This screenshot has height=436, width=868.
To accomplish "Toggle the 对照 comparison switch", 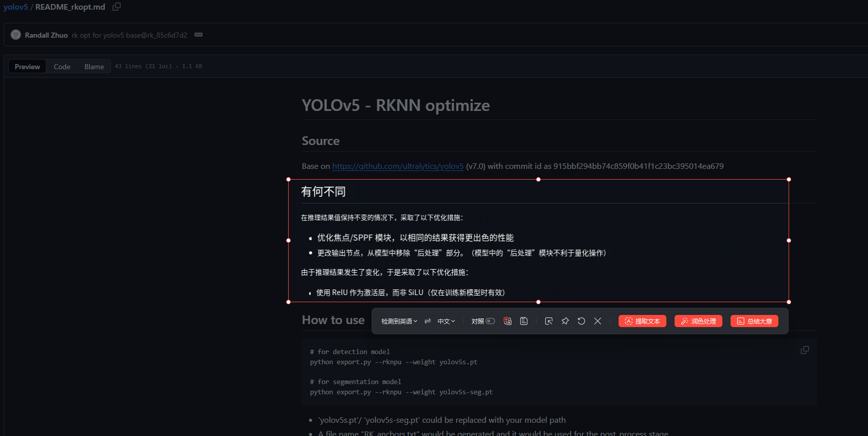I will [x=490, y=321].
